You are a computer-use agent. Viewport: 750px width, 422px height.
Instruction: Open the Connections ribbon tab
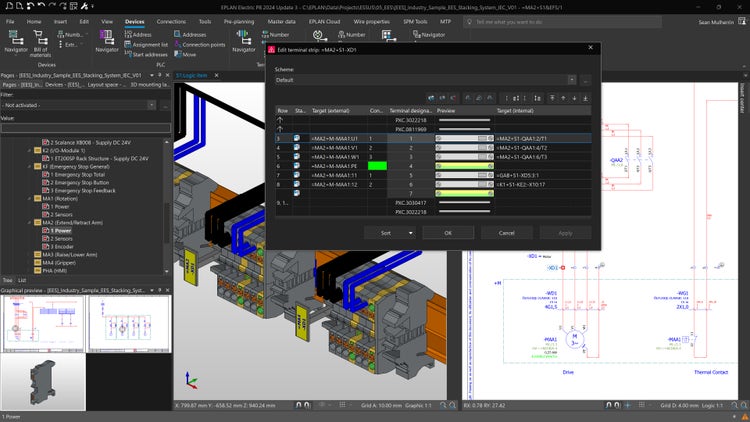click(x=171, y=20)
